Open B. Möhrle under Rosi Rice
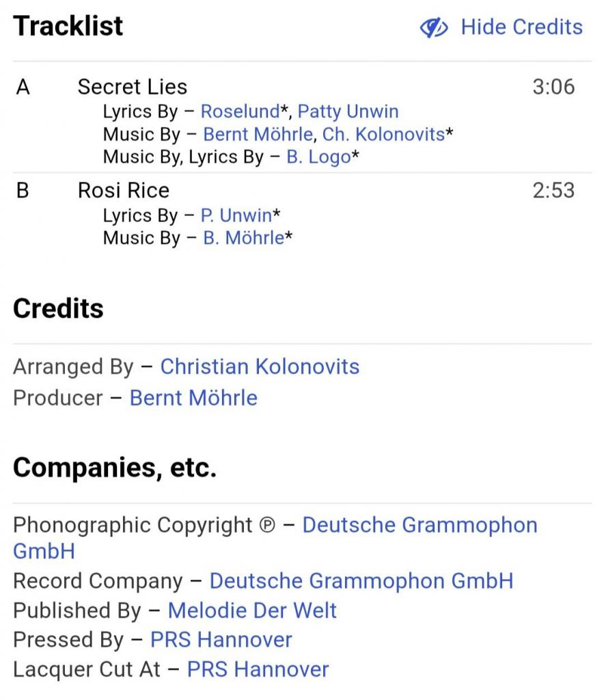The image size is (604, 700). (x=243, y=238)
